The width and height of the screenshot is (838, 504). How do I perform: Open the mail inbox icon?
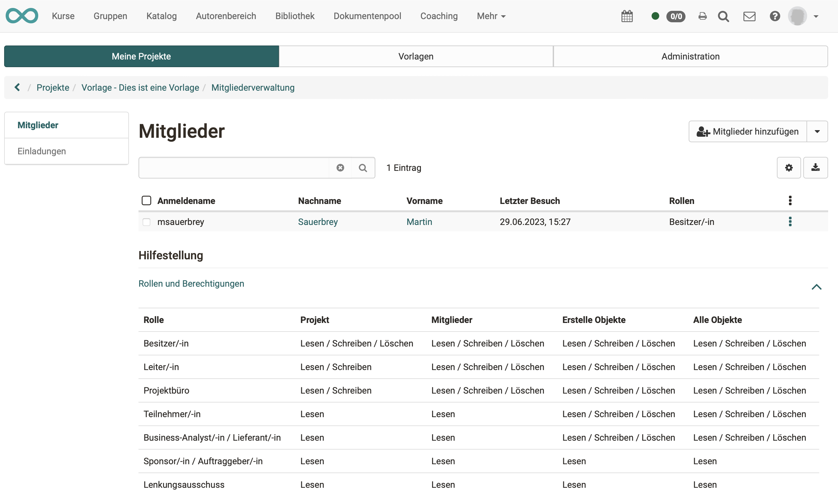click(x=749, y=16)
